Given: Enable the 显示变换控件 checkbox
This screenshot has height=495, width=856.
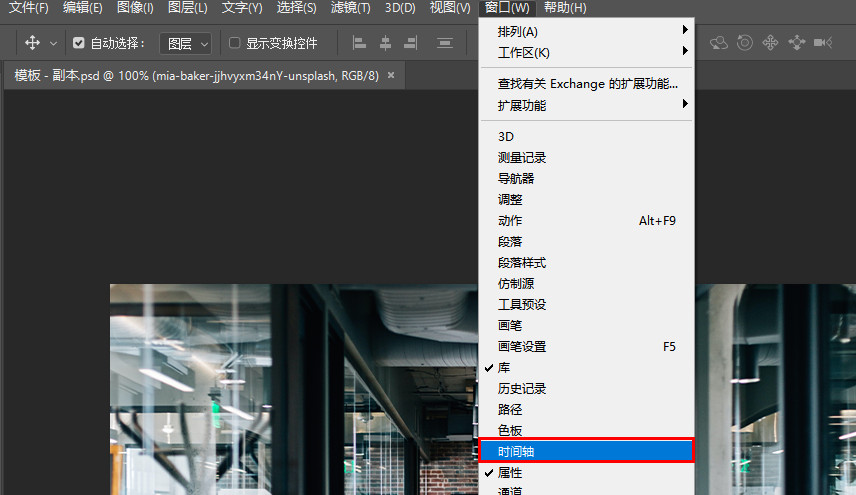Looking at the screenshot, I should 234,43.
